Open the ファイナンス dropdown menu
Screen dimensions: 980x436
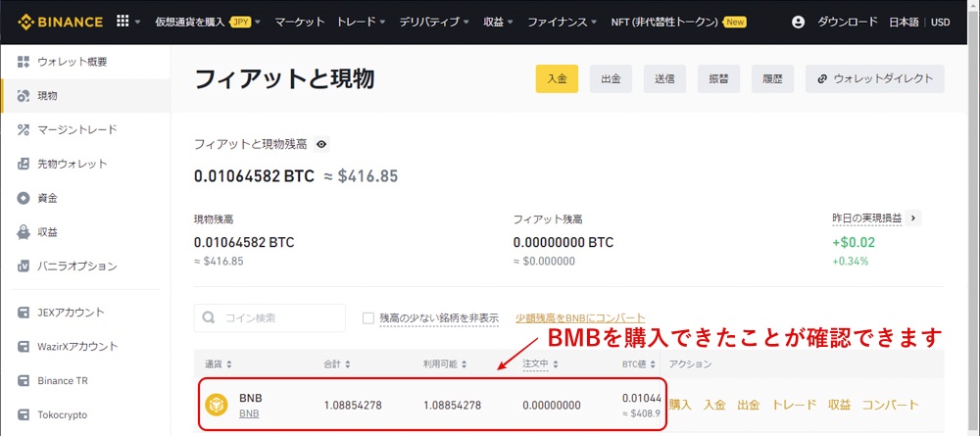[562, 22]
